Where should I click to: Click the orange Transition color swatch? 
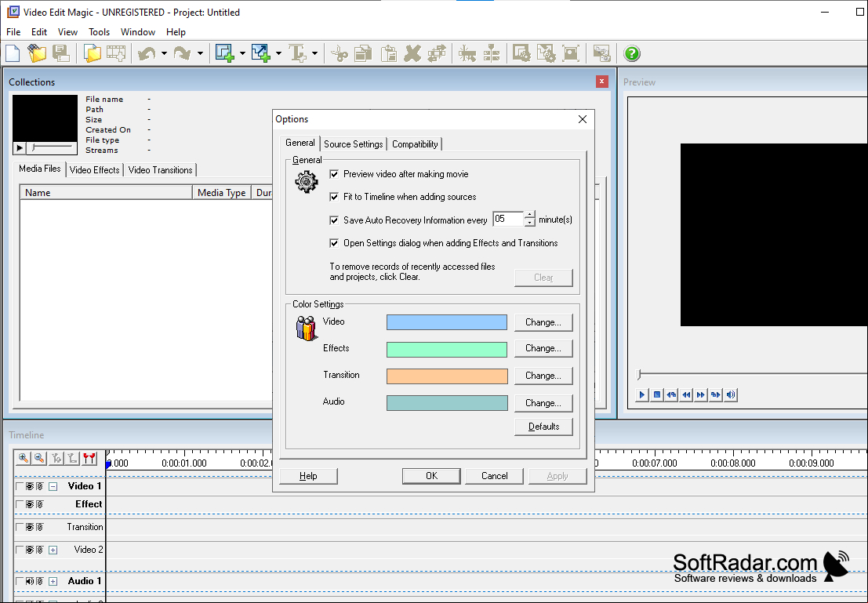pyautogui.click(x=447, y=376)
